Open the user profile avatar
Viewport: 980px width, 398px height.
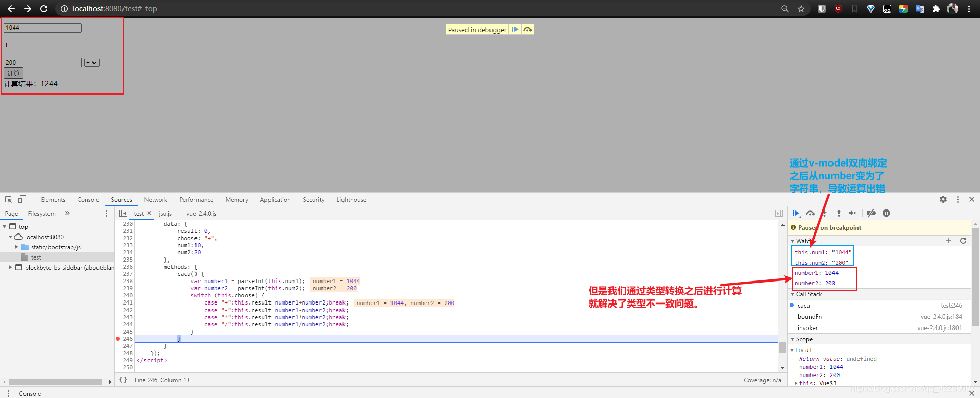(952, 9)
